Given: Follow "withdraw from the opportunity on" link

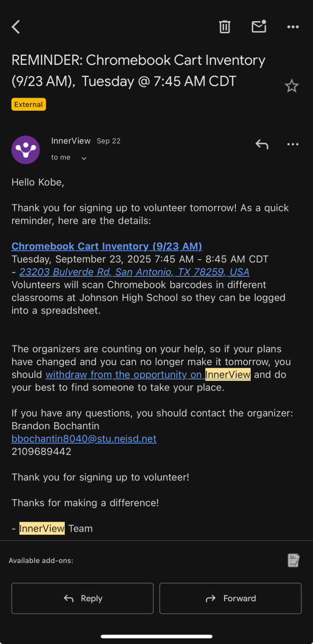Looking at the screenshot, I should [124, 374].
